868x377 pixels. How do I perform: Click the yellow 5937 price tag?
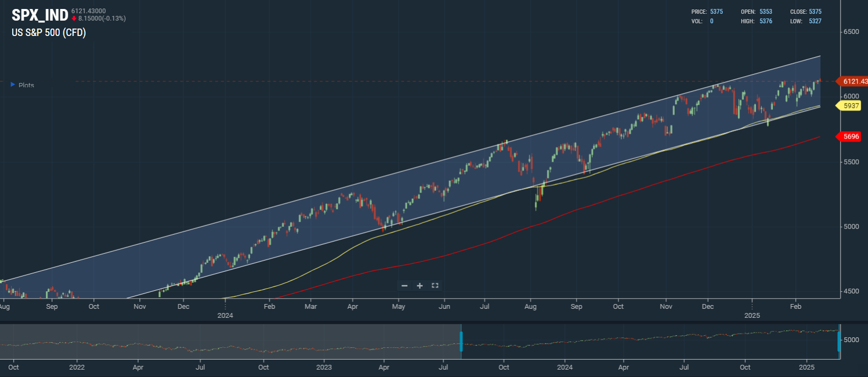tap(850, 106)
